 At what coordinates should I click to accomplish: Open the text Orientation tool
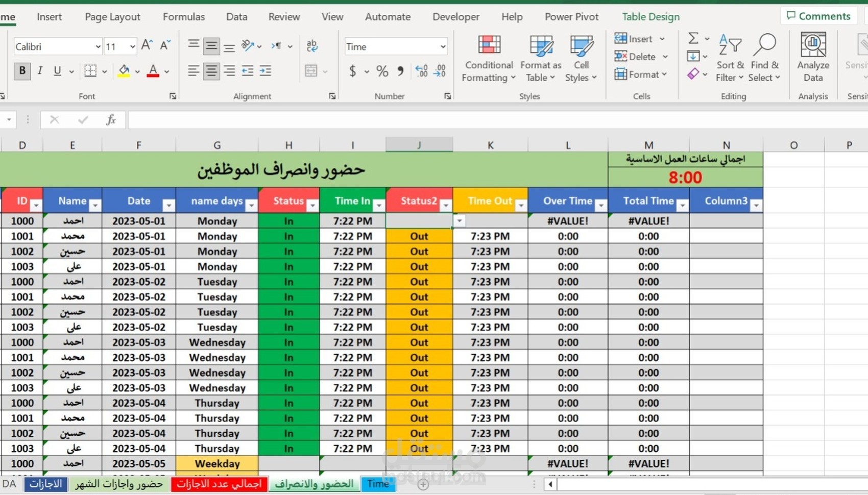pos(248,46)
